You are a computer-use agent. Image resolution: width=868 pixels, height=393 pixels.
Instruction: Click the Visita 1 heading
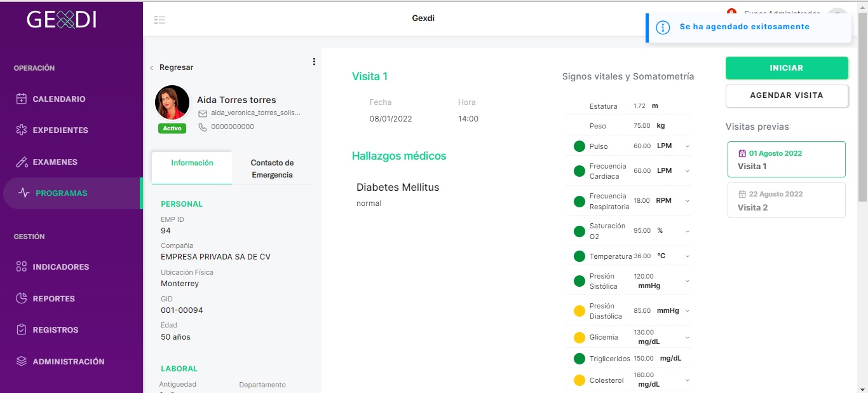coord(370,76)
